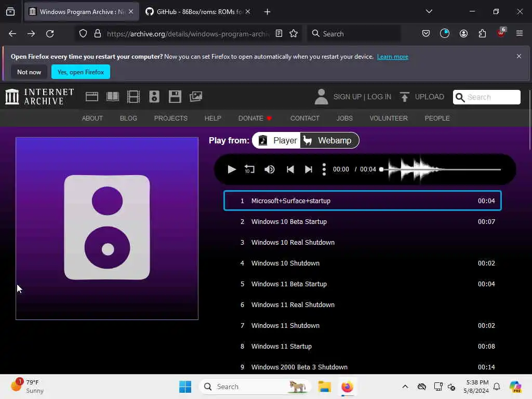Click the user avatar icon
The width and height of the screenshot is (532, 399).
point(321,97)
